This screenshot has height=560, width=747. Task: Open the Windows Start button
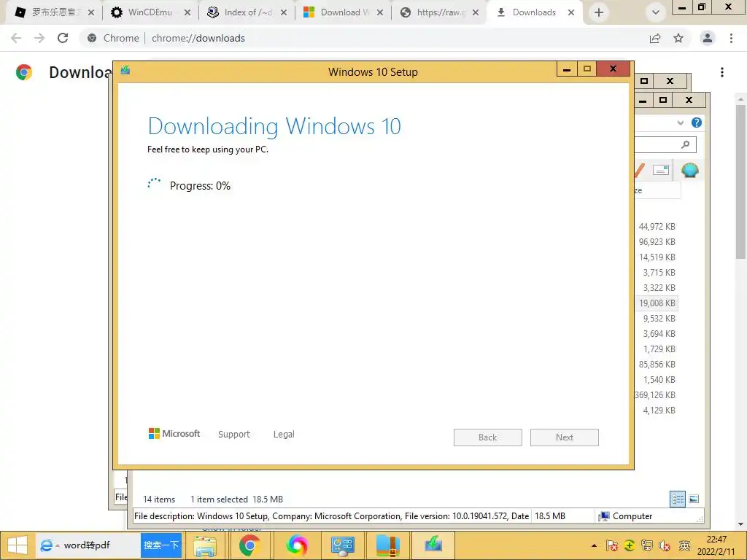coord(18,545)
